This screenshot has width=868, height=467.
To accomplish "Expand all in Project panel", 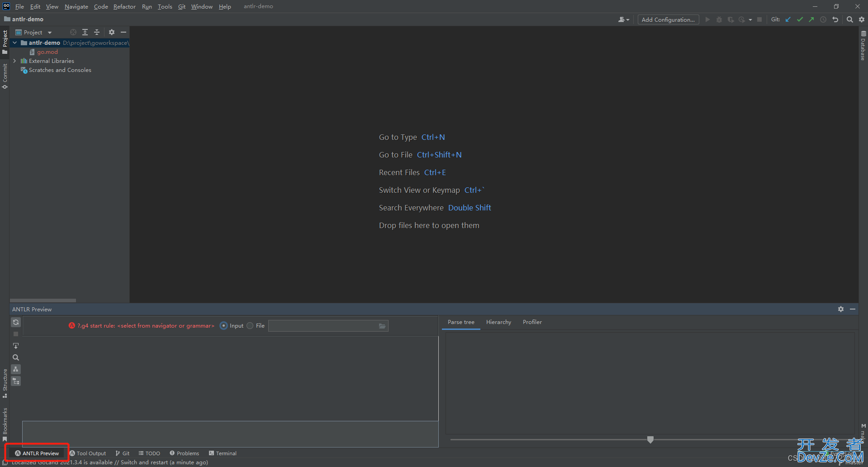I will 85,32.
